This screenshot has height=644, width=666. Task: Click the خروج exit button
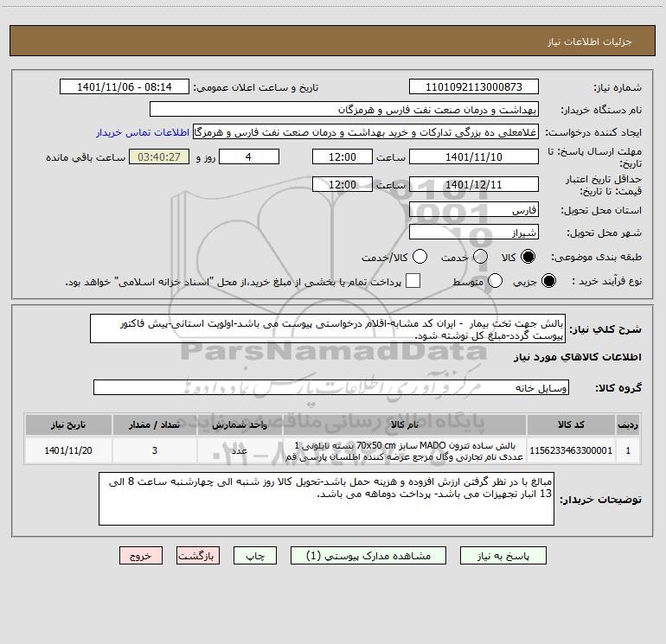click(x=141, y=556)
